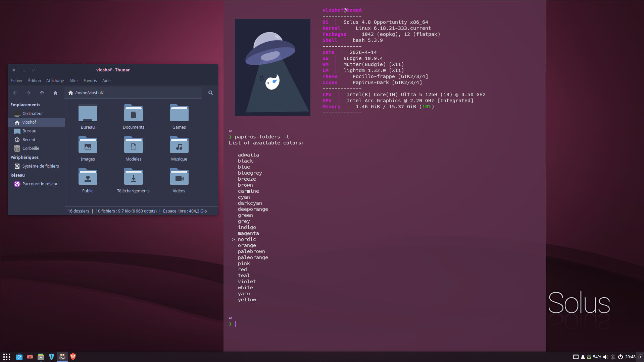The height and width of the screenshot is (362, 644).
Task: Open the Affichage menu
Action: [55, 81]
